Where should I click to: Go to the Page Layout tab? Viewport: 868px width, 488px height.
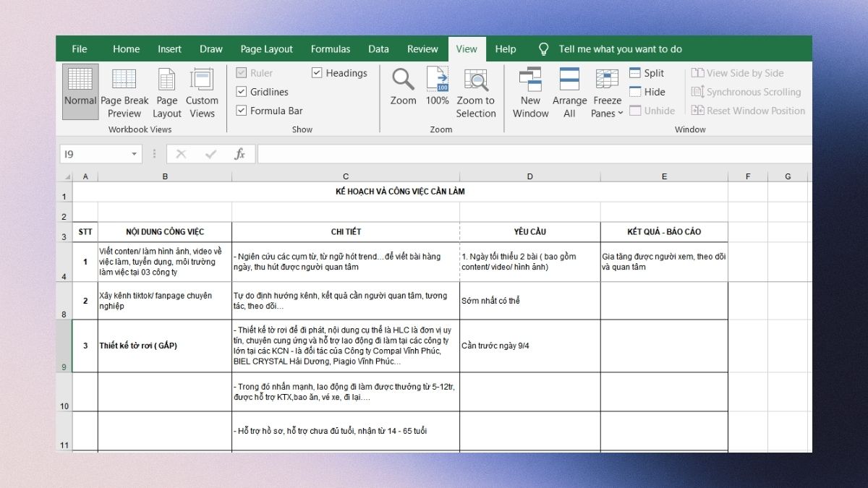pos(267,49)
